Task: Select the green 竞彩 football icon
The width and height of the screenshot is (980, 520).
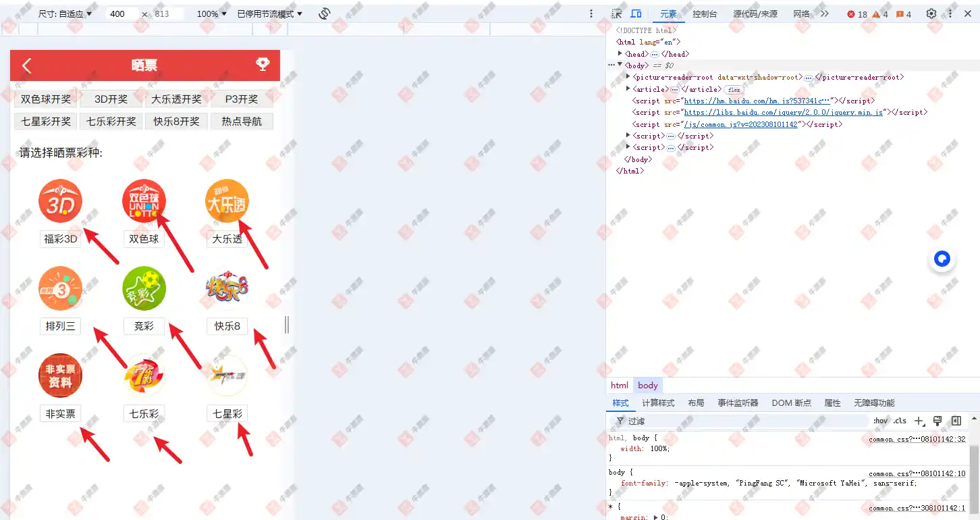Action: point(144,288)
